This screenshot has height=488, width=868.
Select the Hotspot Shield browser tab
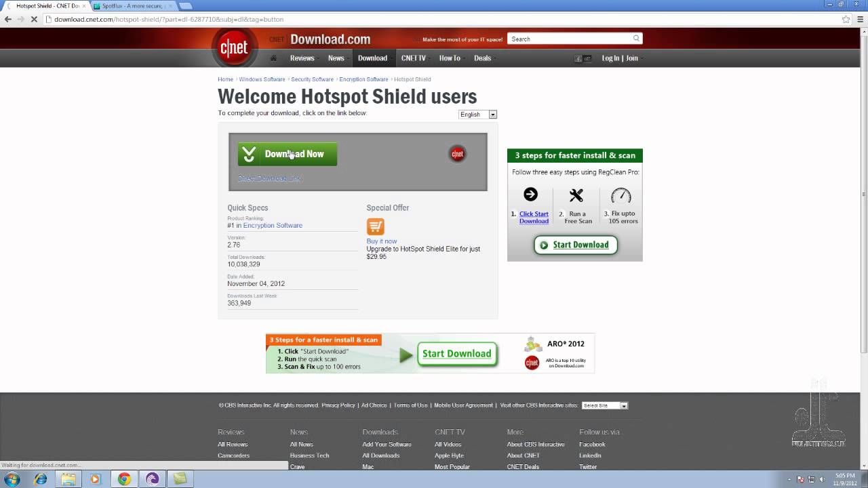tap(46, 6)
